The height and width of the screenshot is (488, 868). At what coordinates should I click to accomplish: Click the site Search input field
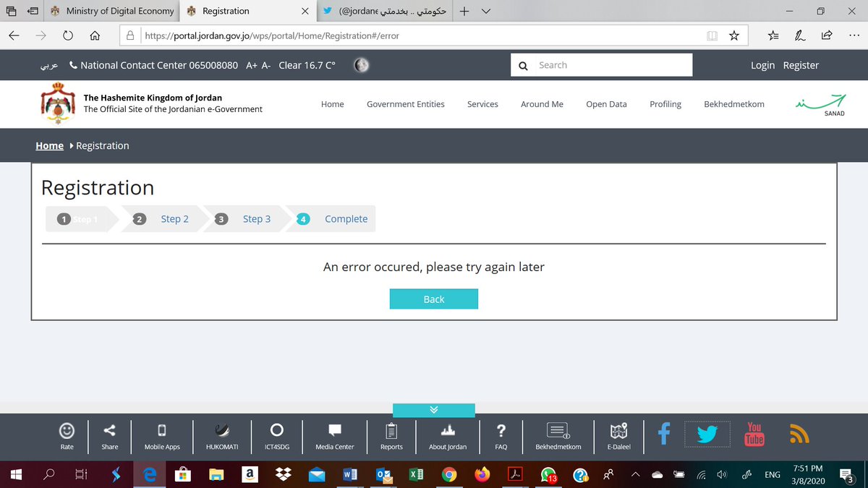613,65
